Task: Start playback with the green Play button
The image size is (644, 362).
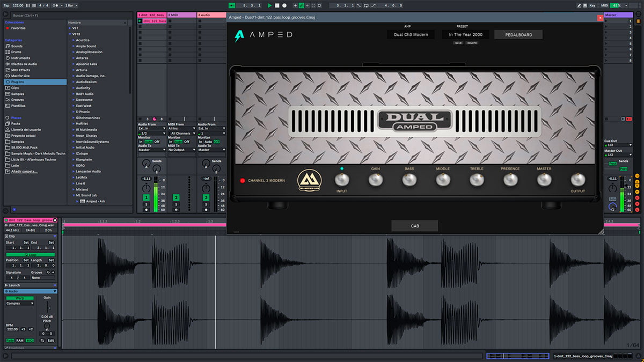Action: 270,5
